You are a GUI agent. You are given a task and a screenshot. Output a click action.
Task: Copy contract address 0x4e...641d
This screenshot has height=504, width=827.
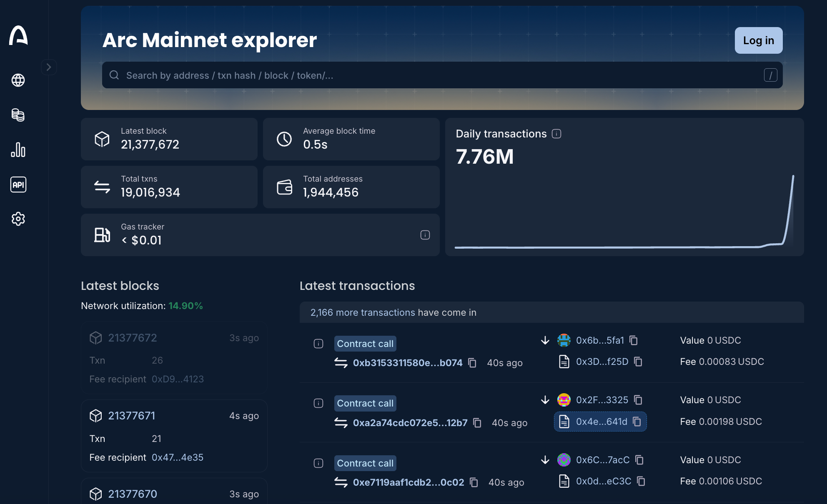coord(637,422)
